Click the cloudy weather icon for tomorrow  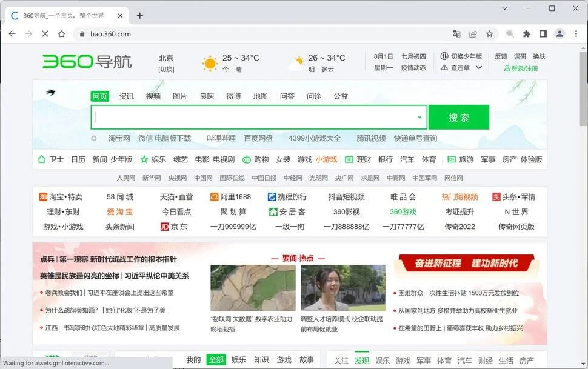tap(296, 64)
